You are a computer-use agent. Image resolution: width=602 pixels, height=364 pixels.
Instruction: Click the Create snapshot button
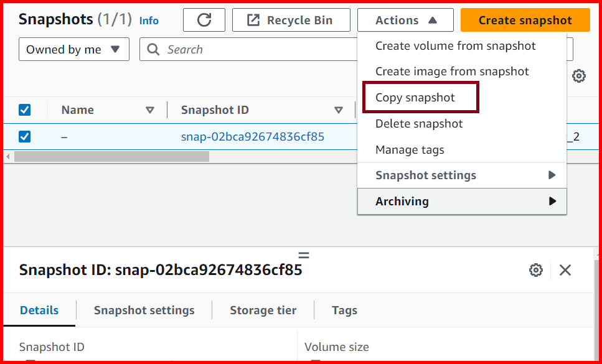525,19
